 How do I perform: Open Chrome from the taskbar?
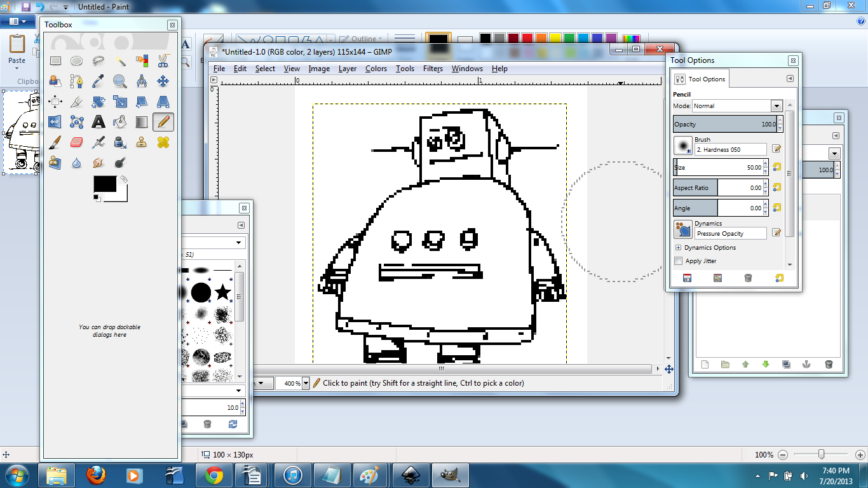[214, 475]
